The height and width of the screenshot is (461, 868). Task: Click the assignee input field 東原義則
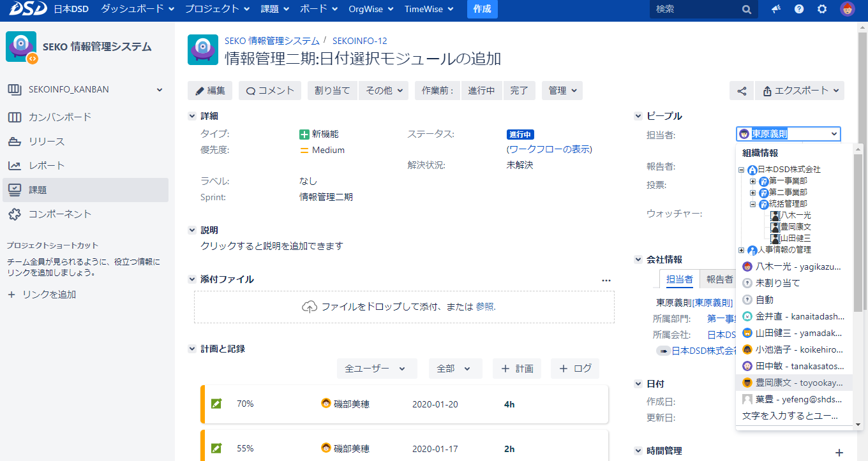point(788,134)
